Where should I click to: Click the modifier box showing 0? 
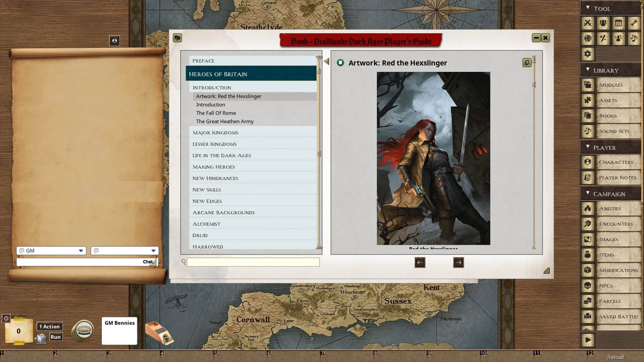pos(19,331)
